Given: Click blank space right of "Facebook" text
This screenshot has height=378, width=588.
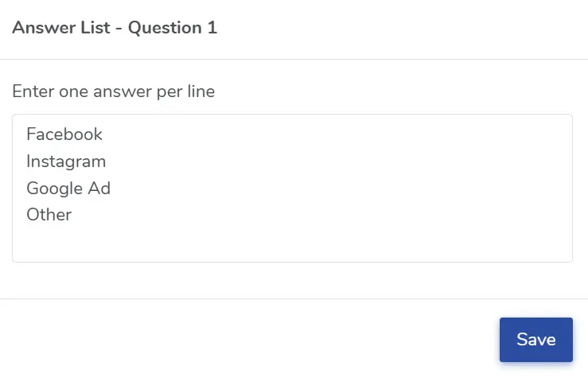Looking at the screenshot, I should coord(318,134).
